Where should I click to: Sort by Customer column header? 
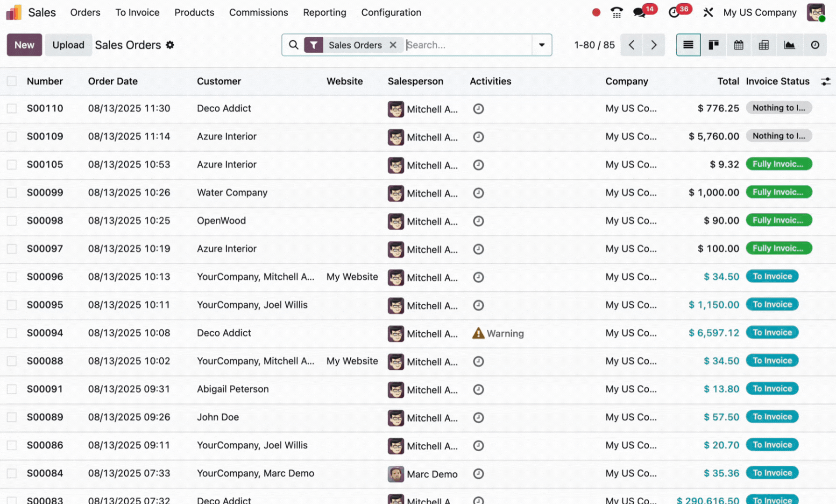pos(219,81)
